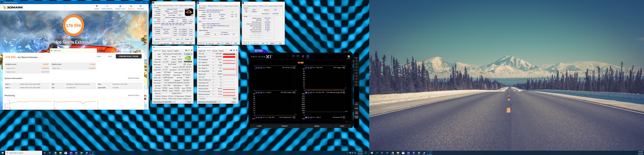Screen dimensions: 644x155
Task: Click 3DMark icon on left taskbar
Action: (92, 153)
